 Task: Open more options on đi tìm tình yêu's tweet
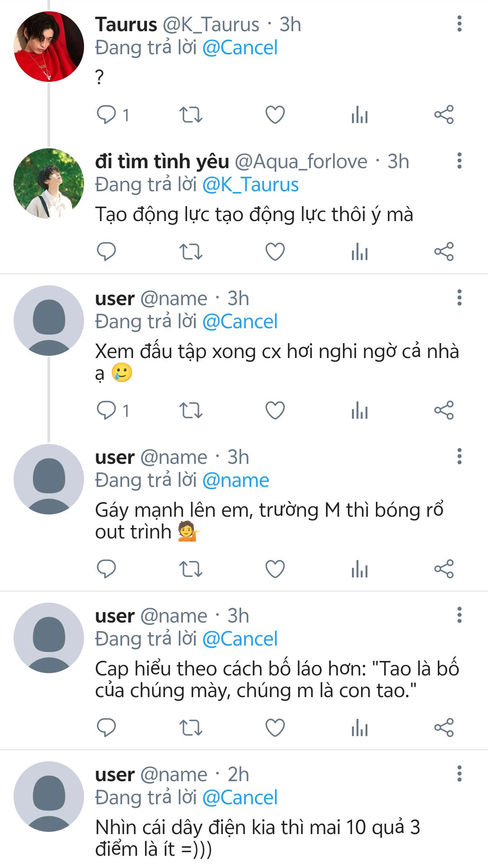[x=459, y=161]
